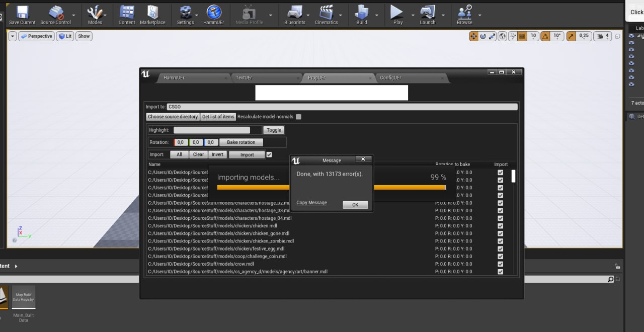
Task: Click the Import to CSGO field
Action: 342,107
